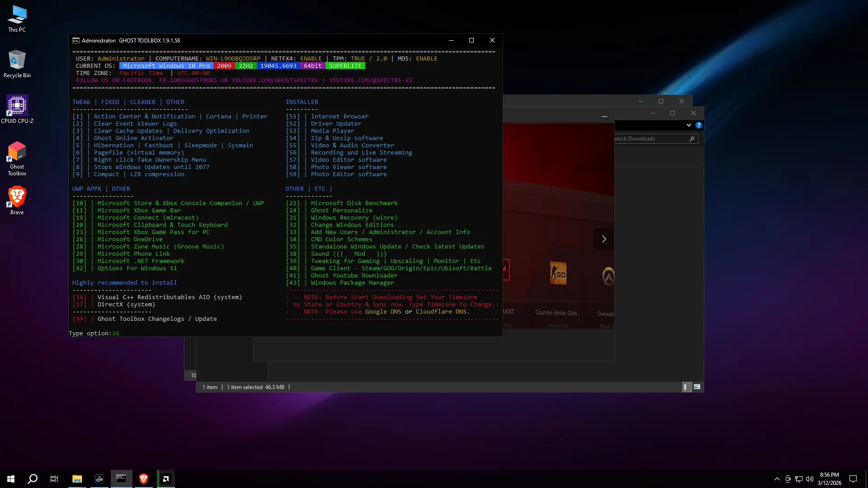
Task: Open the Recycle Bin desktop icon
Action: point(17,64)
